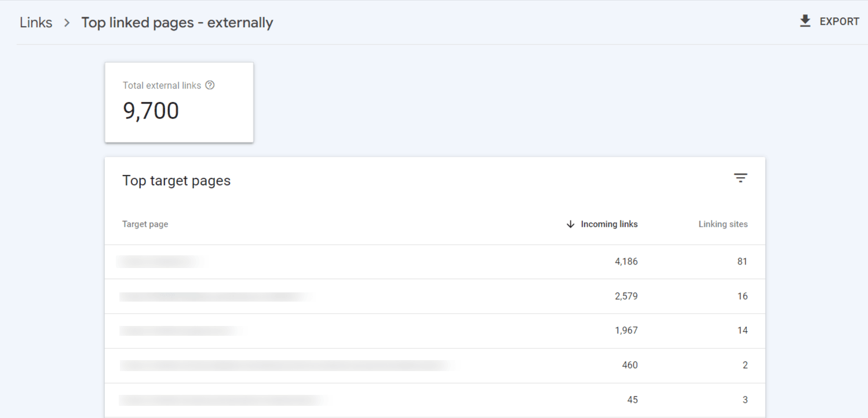Image resolution: width=868 pixels, height=418 pixels.
Task: Click the descending sort arrow on Incoming links
Action: (570, 224)
